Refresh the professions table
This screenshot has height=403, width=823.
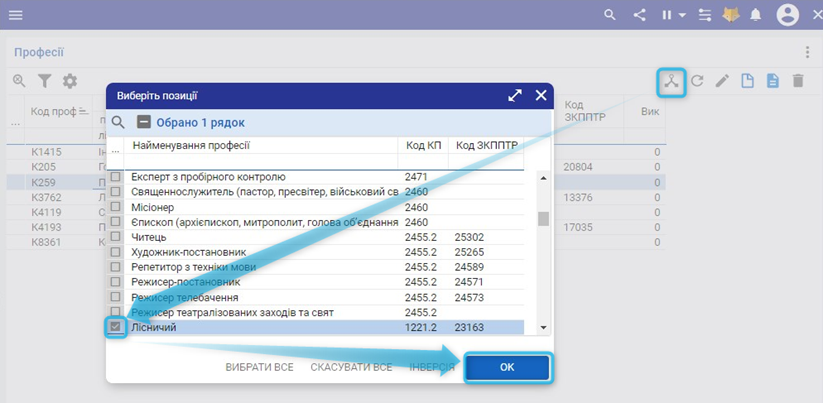point(698,81)
